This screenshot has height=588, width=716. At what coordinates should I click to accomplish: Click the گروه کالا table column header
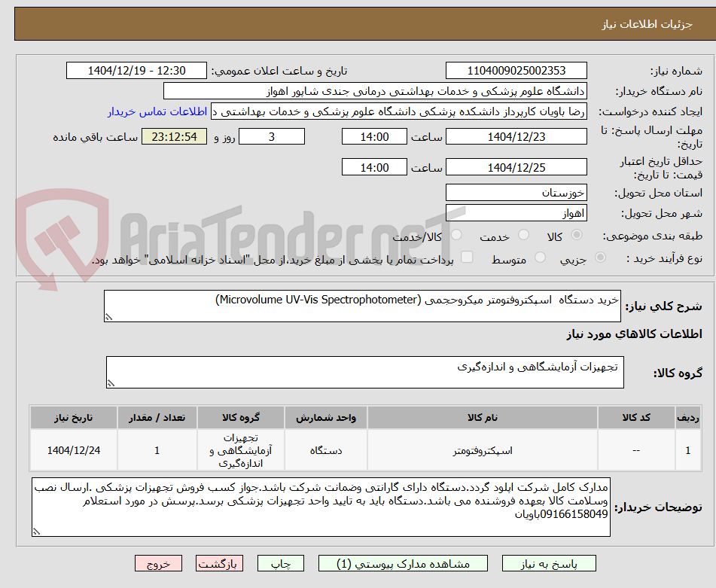(x=241, y=417)
